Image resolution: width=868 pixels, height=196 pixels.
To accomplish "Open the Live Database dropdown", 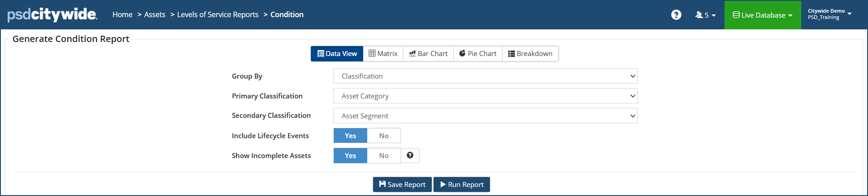I will pyautogui.click(x=762, y=15).
